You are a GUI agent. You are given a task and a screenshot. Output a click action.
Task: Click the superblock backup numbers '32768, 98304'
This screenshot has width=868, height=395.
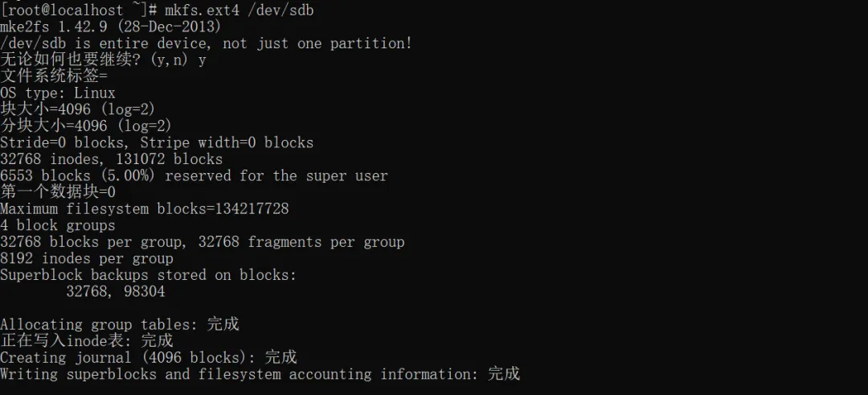[x=116, y=291]
